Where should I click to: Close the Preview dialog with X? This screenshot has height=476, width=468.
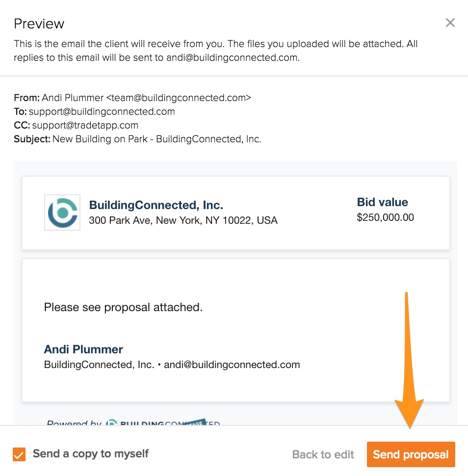point(450,23)
